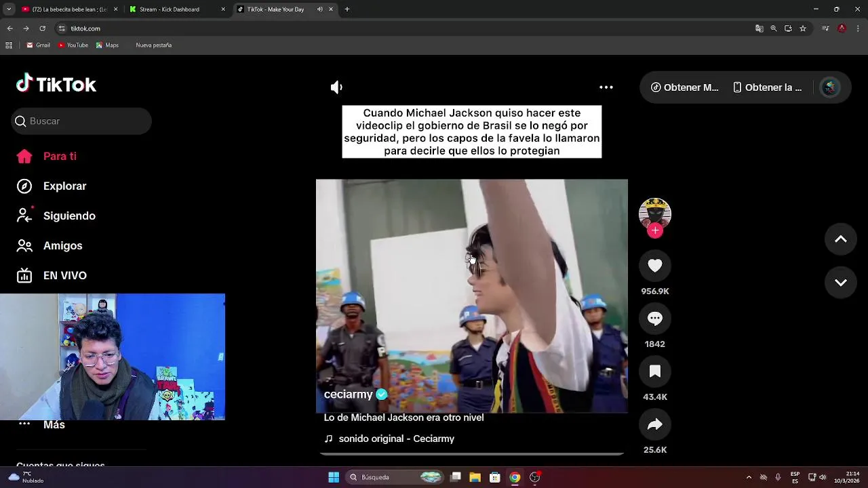
Task: Open the page zoom icon
Action: pos(774,28)
